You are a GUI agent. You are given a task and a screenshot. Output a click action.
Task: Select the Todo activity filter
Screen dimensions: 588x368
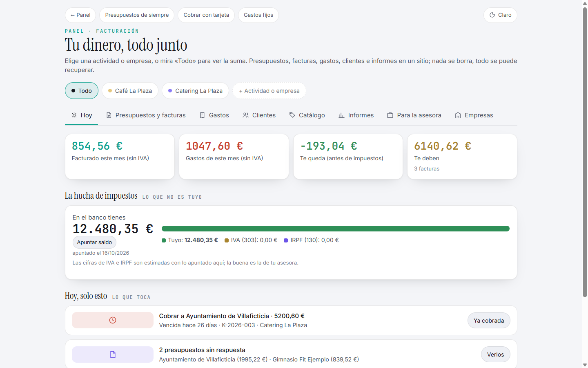[82, 91]
